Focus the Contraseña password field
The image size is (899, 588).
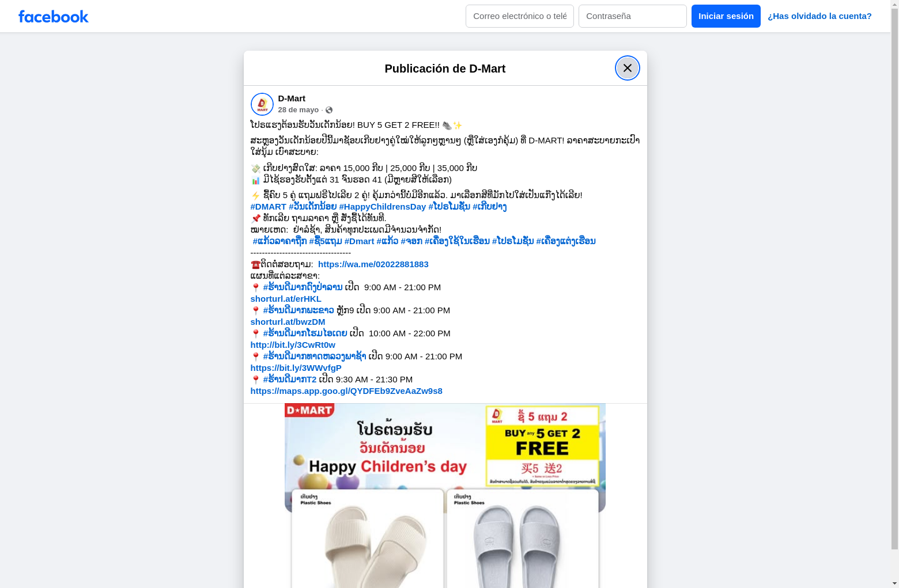(633, 16)
